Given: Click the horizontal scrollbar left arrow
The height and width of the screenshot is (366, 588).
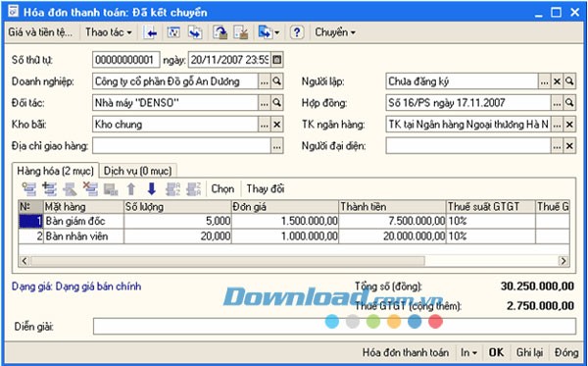Looking at the screenshot, I should pos(24,261).
